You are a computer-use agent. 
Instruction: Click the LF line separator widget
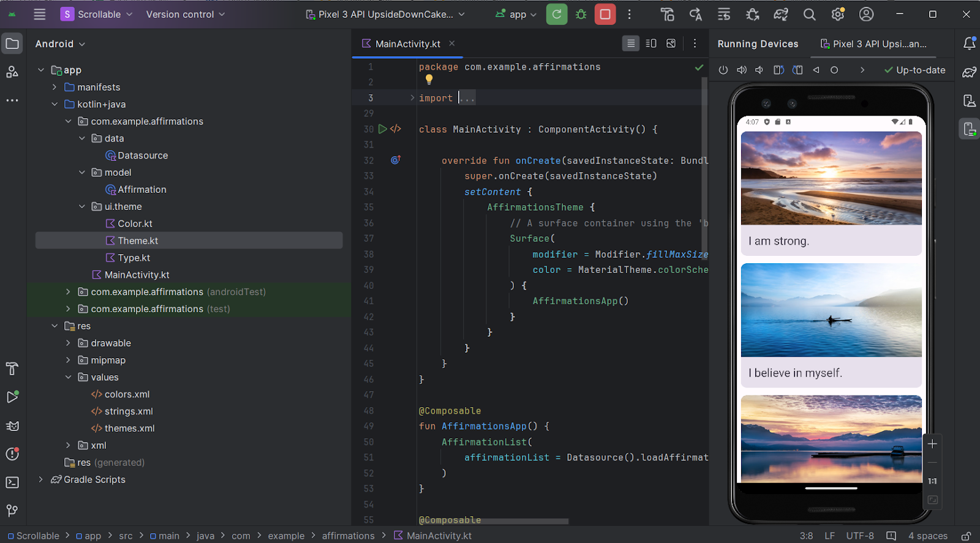pyautogui.click(x=829, y=536)
